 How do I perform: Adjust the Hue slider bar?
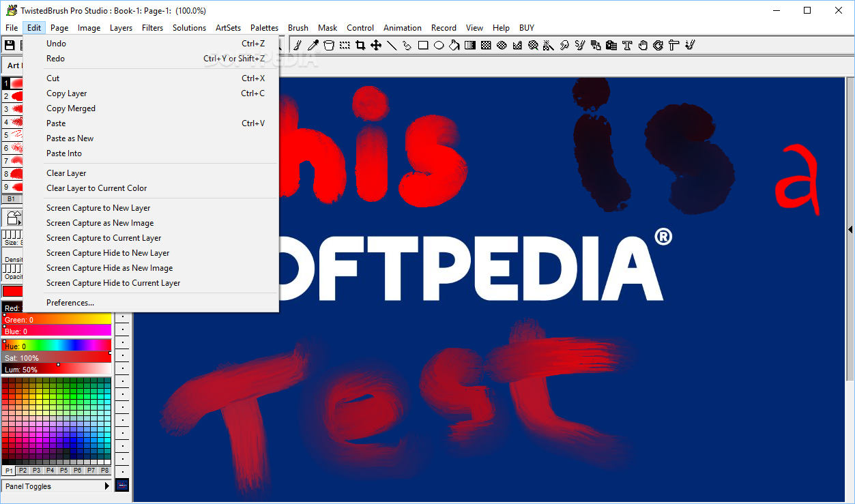point(57,346)
